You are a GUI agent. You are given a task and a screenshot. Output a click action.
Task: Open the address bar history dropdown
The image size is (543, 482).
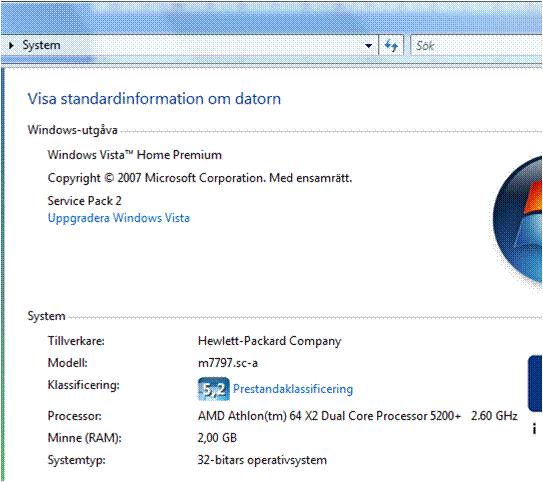pyautogui.click(x=368, y=45)
